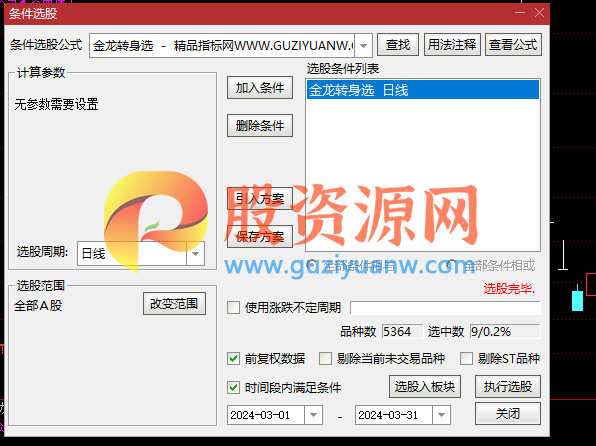This screenshot has width=596, height=446.
Task: Select 金龙转身选 日线 in condition list
Action: (423, 90)
